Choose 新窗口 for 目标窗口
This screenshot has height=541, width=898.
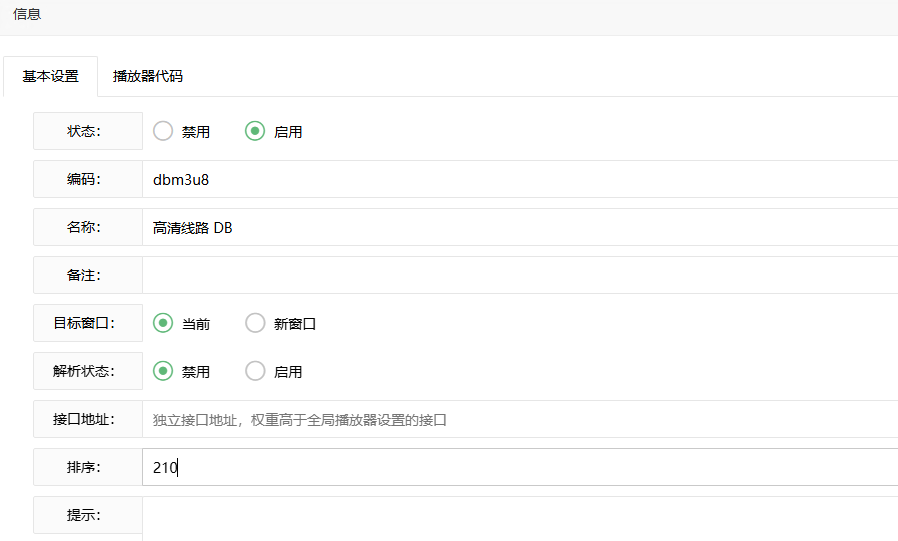point(255,323)
